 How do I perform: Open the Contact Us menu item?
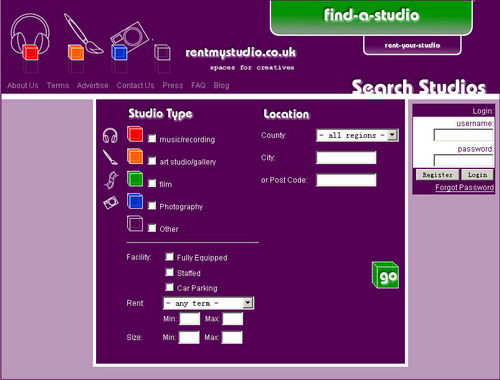point(135,85)
